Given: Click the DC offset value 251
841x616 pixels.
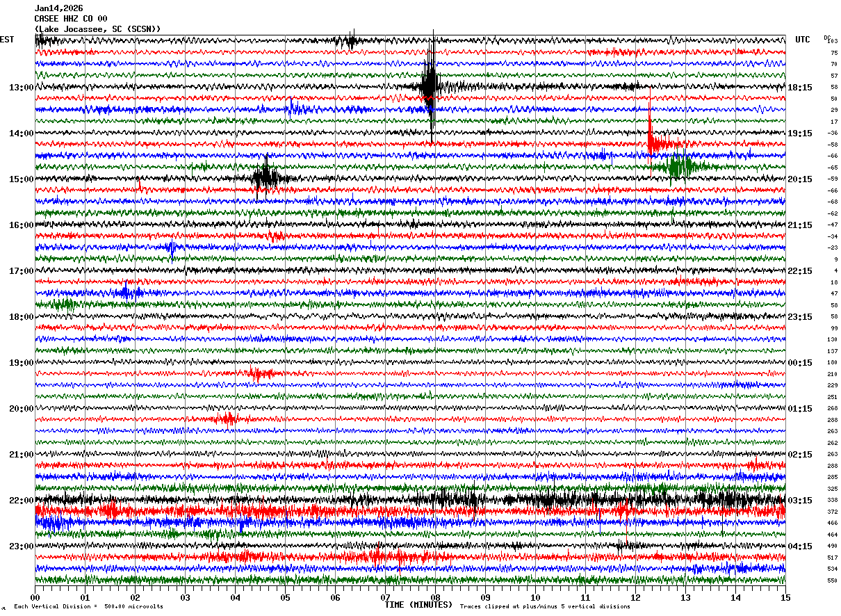Looking at the screenshot, I should point(833,397).
